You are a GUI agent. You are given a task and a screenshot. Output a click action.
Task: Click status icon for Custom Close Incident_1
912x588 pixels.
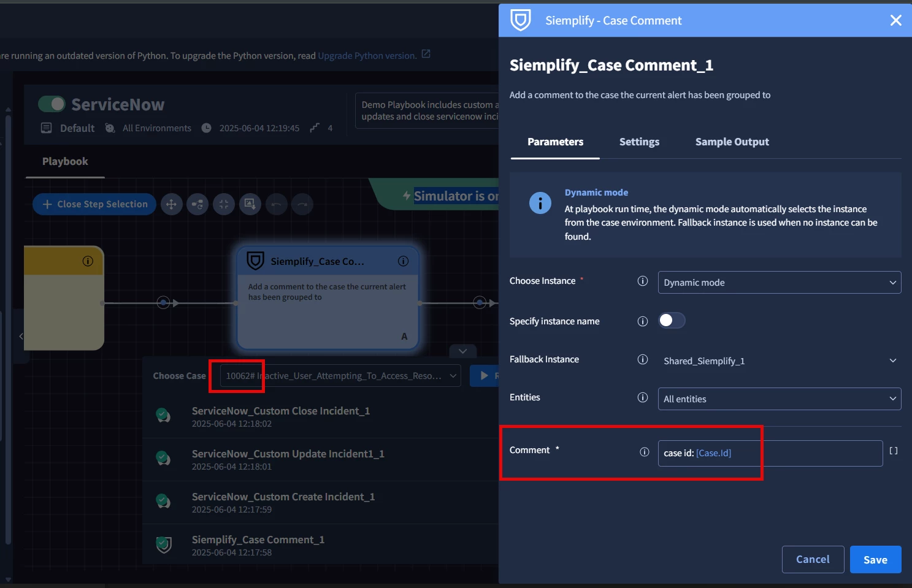pos(163,416)
